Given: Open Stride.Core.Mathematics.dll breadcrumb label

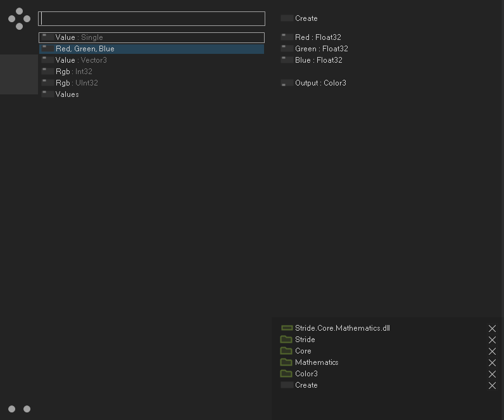Looking at the screenshot, I should click(343, 328).
